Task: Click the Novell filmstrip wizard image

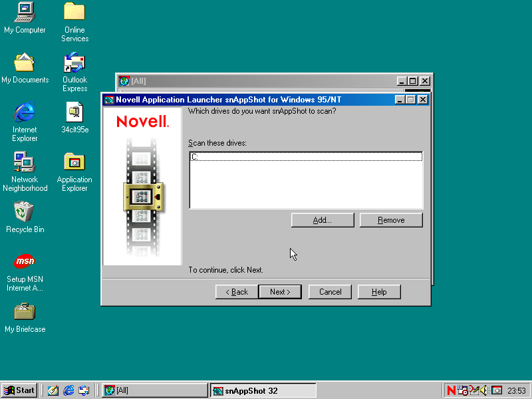Action: 142,186
